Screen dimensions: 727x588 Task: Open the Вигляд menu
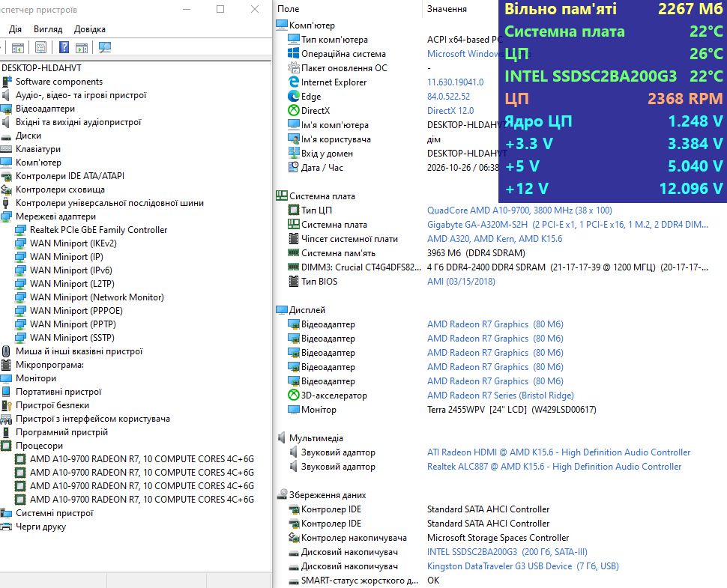coord(48,29)
